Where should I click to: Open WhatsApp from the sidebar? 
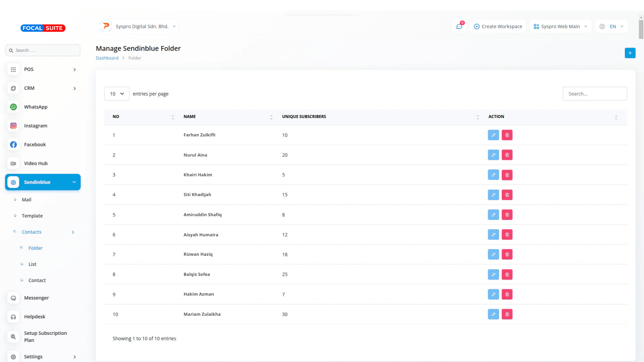click(x=36, y=107)
